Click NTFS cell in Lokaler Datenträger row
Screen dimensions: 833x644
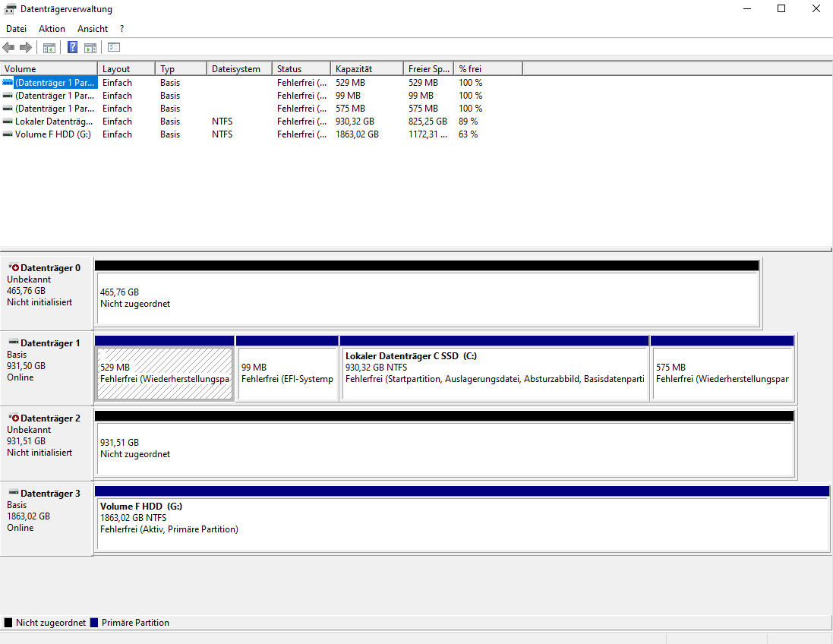click(x=222, y=122)
